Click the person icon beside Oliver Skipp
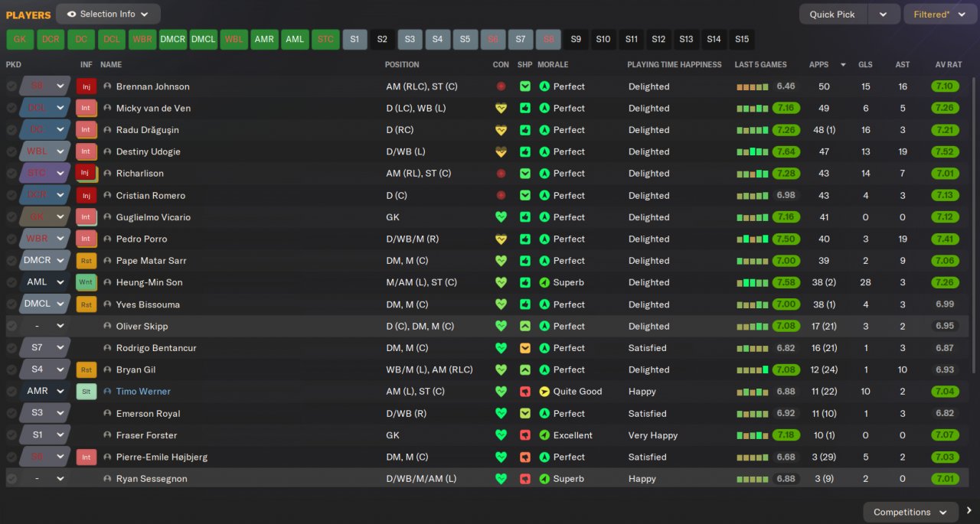This screenshot has width=980, height=524. click(x=107, y=326)
